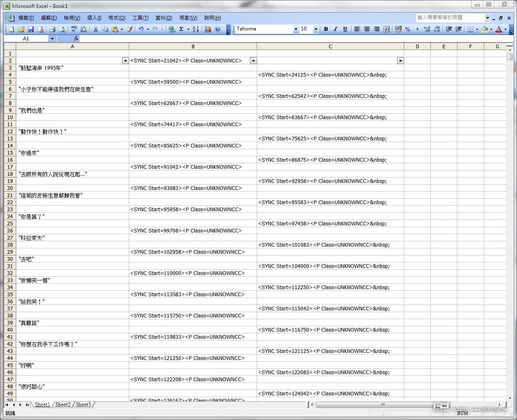Open the filter dropdown in column C
The height and width of the screenshot is (420, 517).
click(400, 61)
